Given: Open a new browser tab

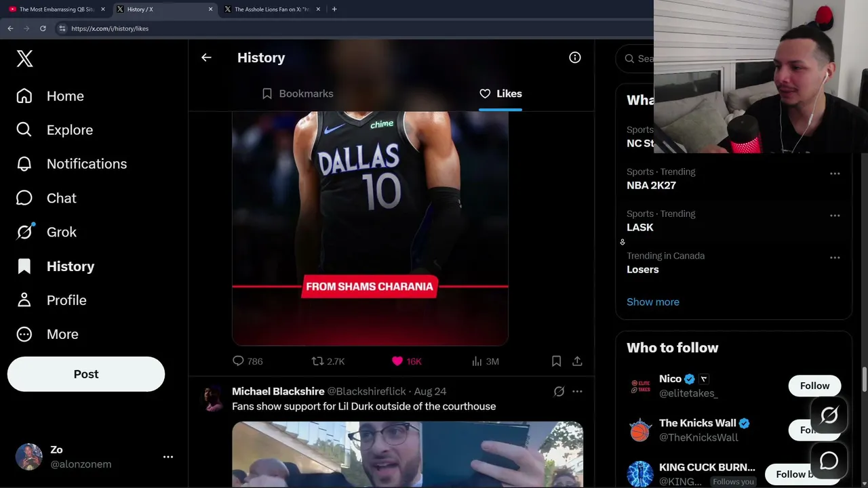Looking at the screenshot, I should 334,9.
